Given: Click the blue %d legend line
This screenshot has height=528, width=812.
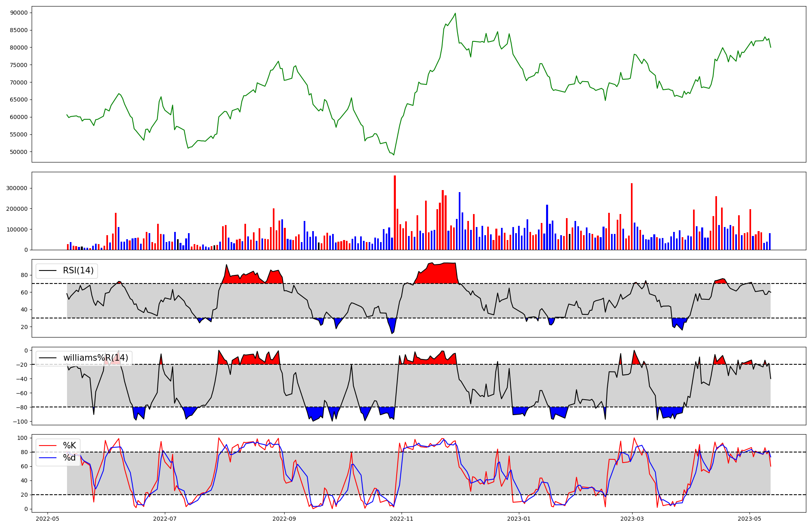Looking at the screenshot, I should tap(47, 458).
